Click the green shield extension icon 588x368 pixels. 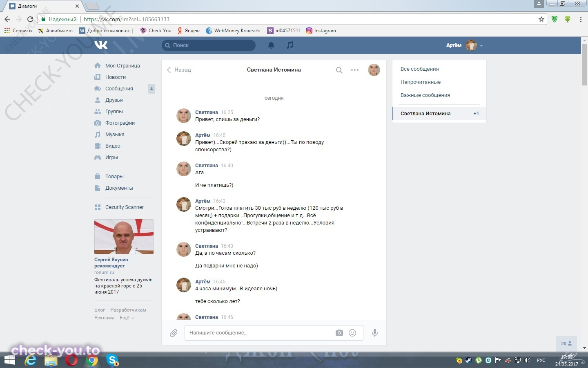tap(555, 19)
